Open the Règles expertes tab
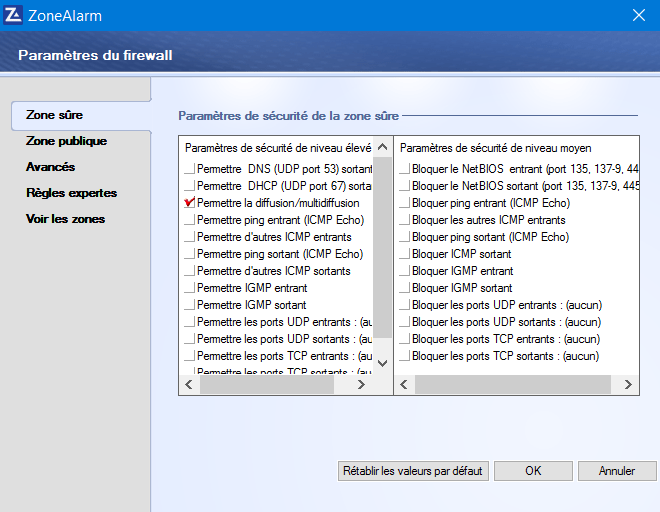Viewport: 660px width, 512px height. [x=72, y=193]
